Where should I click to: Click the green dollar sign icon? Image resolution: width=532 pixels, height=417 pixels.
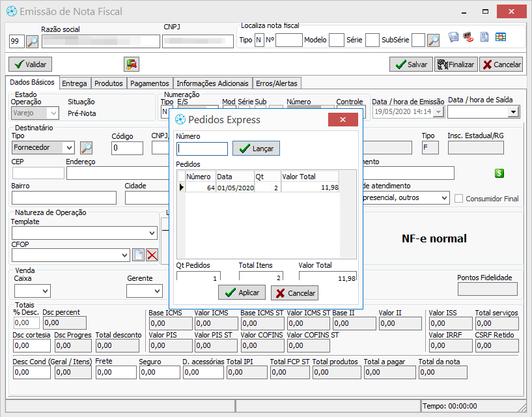(499, 173)
